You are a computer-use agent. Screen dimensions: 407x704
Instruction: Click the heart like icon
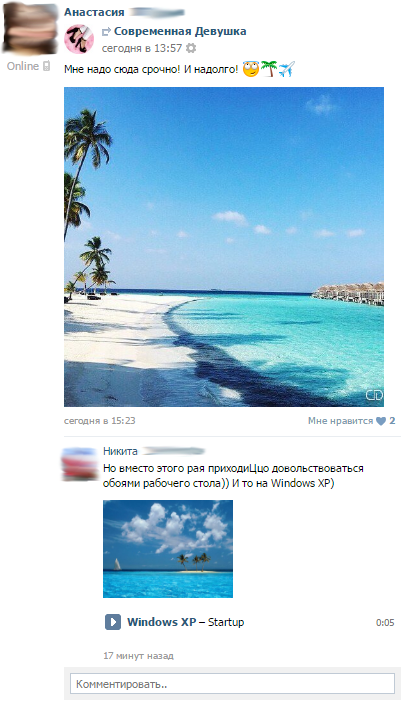(x=381, y=421)
